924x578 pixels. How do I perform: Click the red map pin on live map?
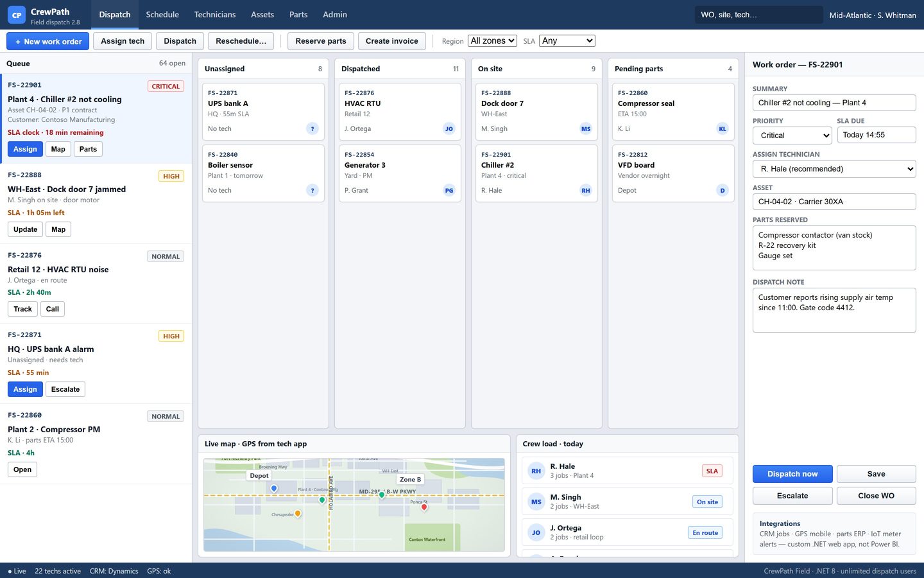click(424, 507)
